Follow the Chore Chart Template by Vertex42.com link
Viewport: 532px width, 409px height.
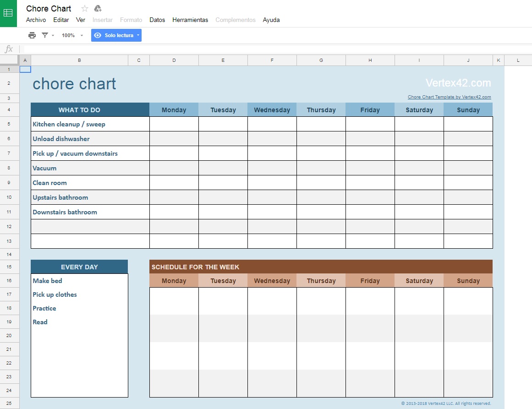point(449,97)
